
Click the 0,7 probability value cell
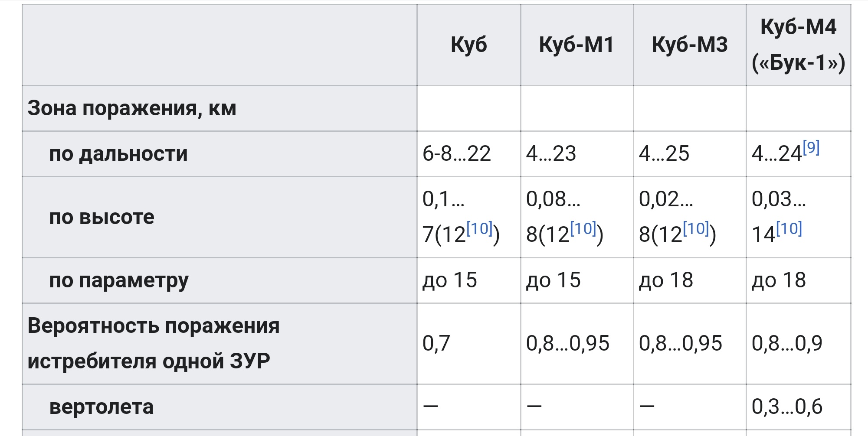coord(436,343)
